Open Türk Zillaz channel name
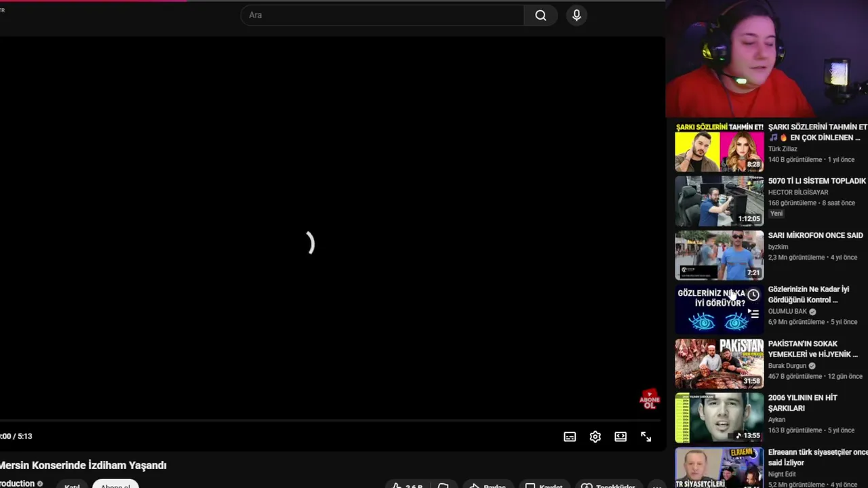This screenshot has width=868, height=488. (x=783, y=149)
